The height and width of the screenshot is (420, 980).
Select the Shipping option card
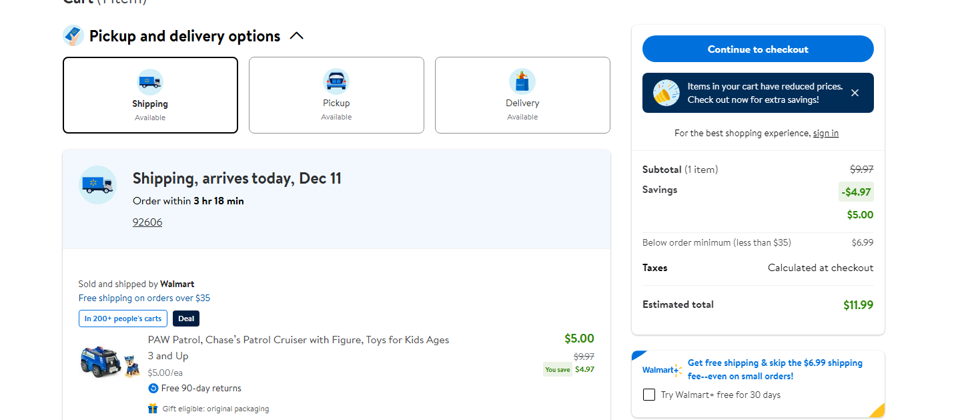[x=150, y=95]
